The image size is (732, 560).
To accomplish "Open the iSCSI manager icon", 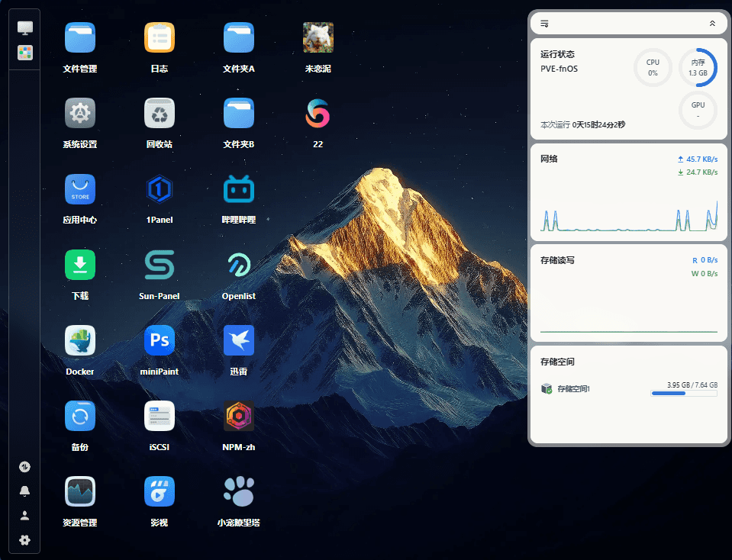I will (x=160, y=417).
